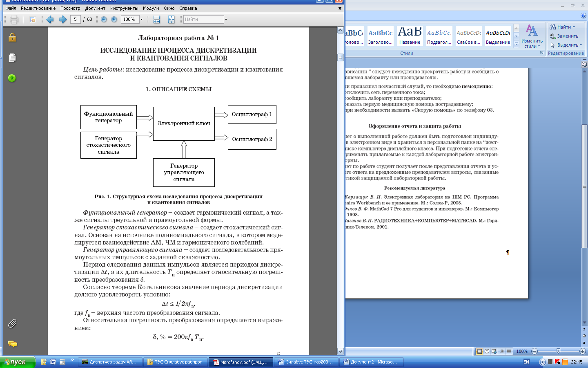Click the green help question icon in sidebar
This screenshot has height=368, width=588.
tap(12, 78)
